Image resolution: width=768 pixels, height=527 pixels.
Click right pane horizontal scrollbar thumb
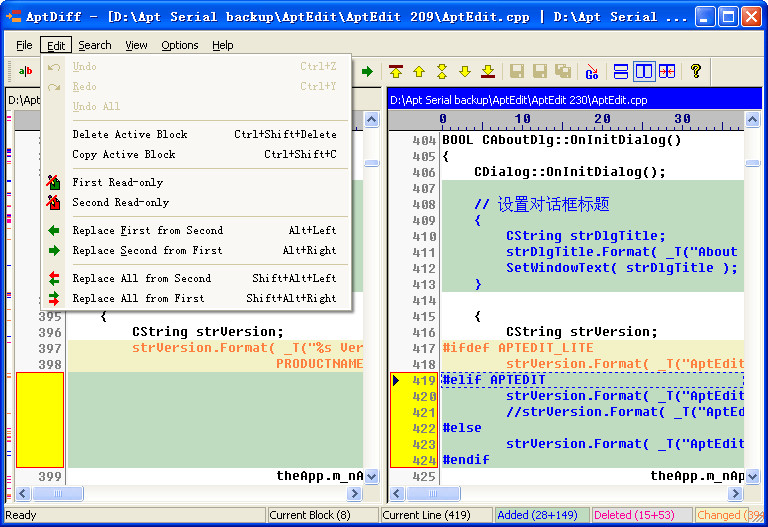(433, 493)
